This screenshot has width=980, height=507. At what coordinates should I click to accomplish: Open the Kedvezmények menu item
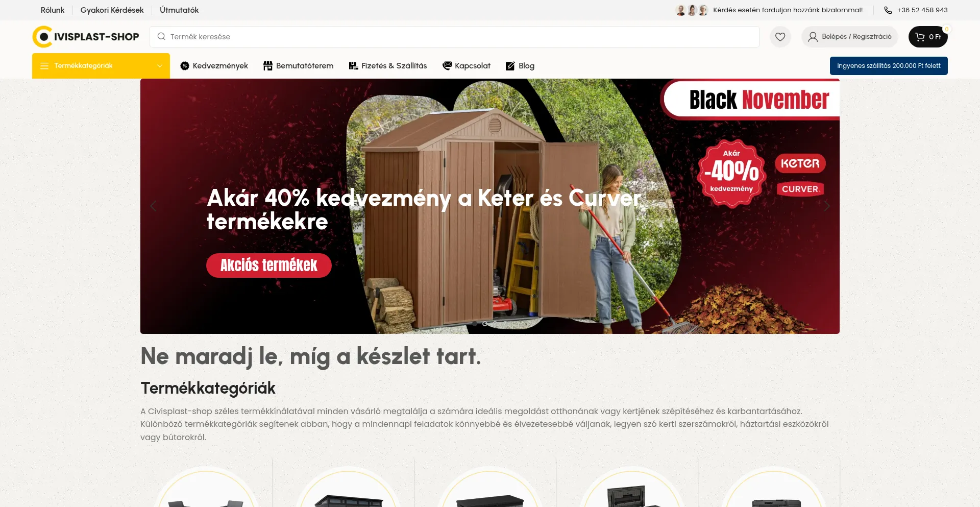pyautogui.click(x=214, y=66)
